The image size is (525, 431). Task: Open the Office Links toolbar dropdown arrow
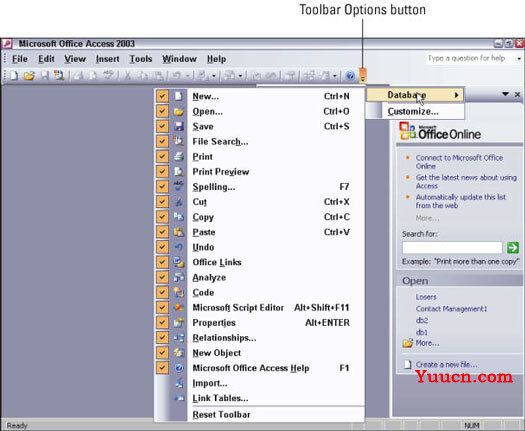click(214, 76)
